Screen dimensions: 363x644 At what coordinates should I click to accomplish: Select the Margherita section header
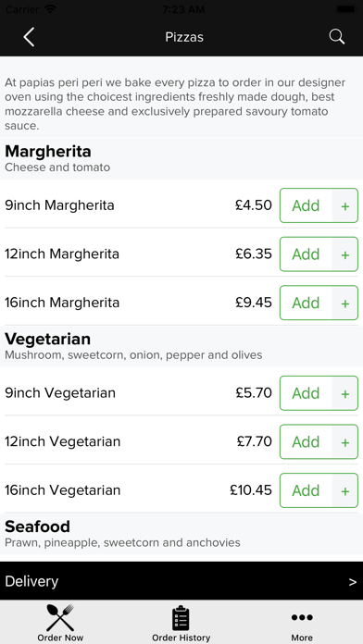pos(181,158)
